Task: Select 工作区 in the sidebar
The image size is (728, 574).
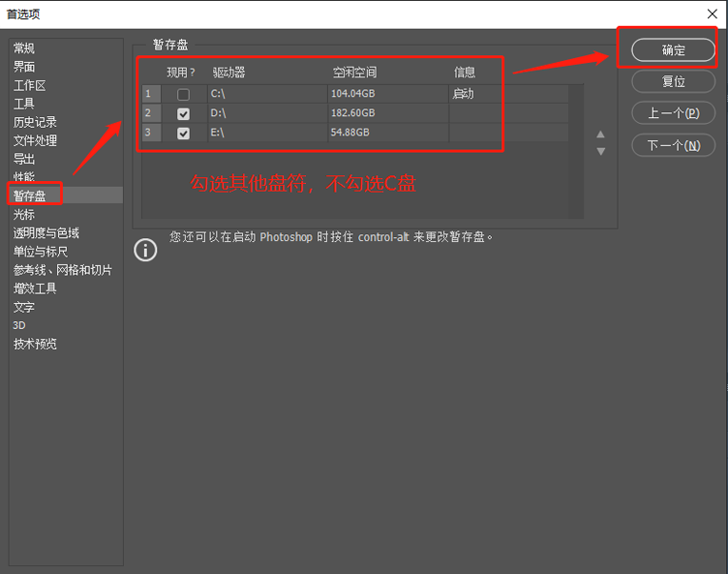Action: click(29, 85)
